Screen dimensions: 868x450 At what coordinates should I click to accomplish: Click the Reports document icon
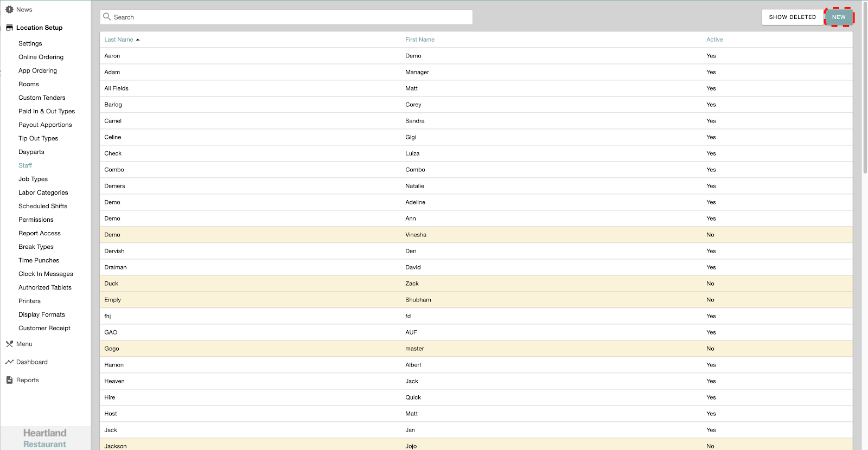click(9, 380)
